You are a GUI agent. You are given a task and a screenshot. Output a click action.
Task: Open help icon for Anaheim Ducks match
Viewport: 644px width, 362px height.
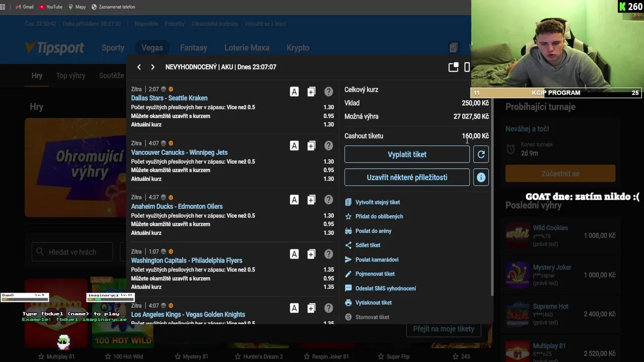pyautogui.click(x=329, y=200)
